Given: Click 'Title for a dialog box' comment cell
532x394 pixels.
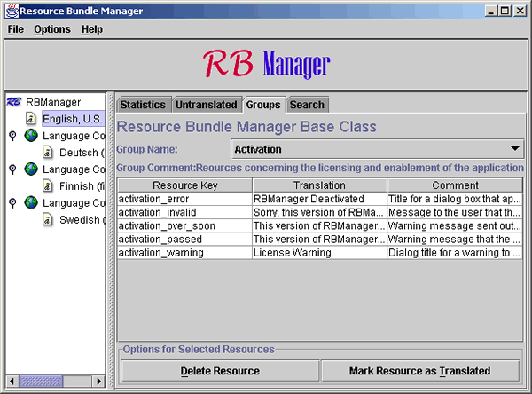Looking at the screenshot, I should 455,199.
